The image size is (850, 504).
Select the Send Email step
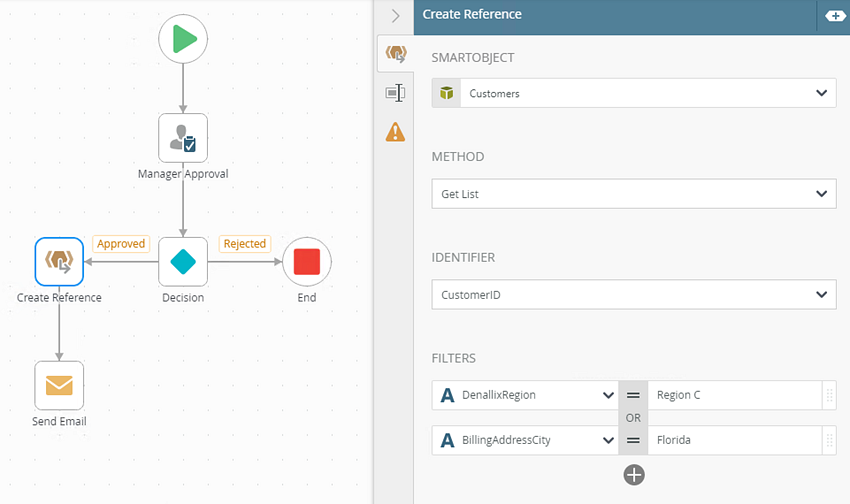59,386
